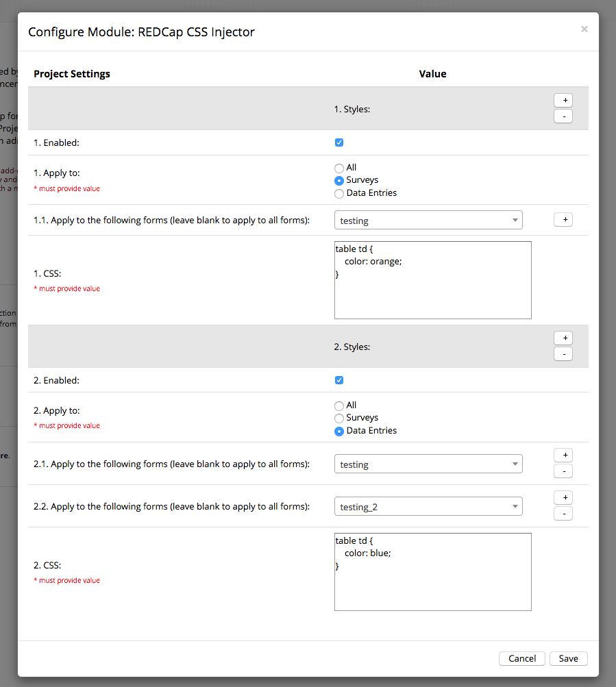Click the 1. CSS label

pyautogui.click(x=47, y=273)
